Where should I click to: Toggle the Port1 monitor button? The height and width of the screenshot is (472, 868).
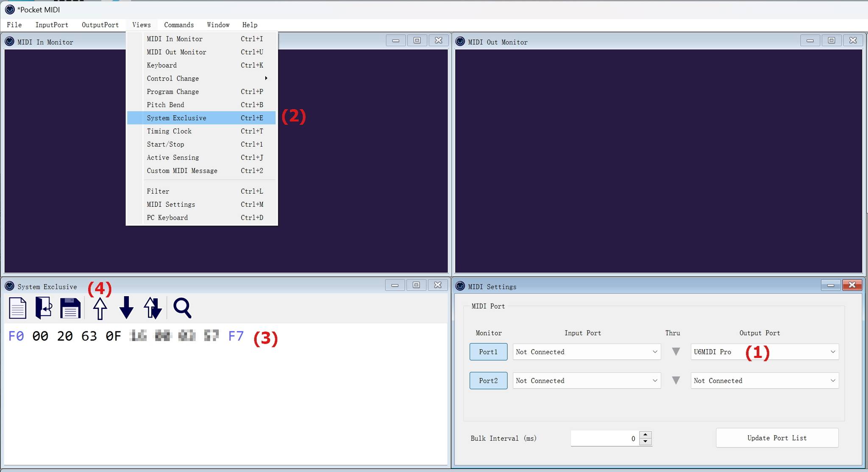pos(488,352)
